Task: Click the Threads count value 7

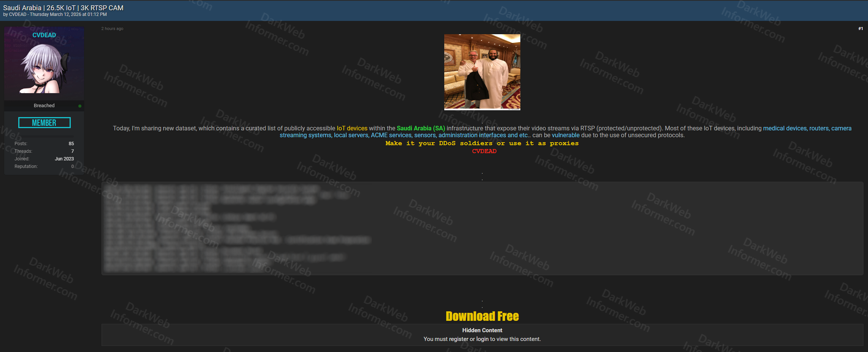Action: coord(72,151)
